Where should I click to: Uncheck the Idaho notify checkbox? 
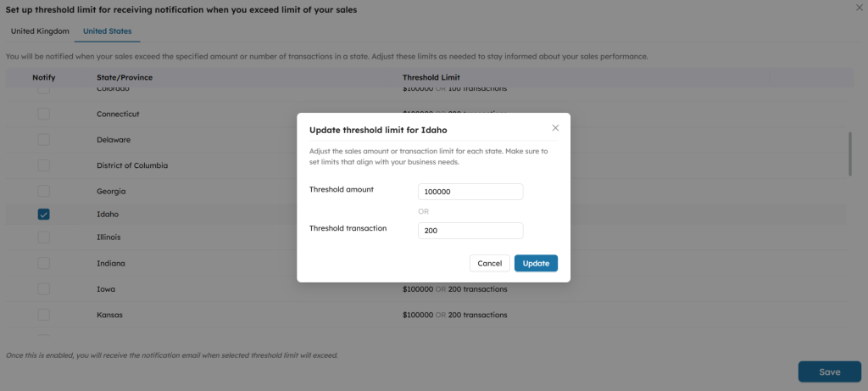coord(43,215)
